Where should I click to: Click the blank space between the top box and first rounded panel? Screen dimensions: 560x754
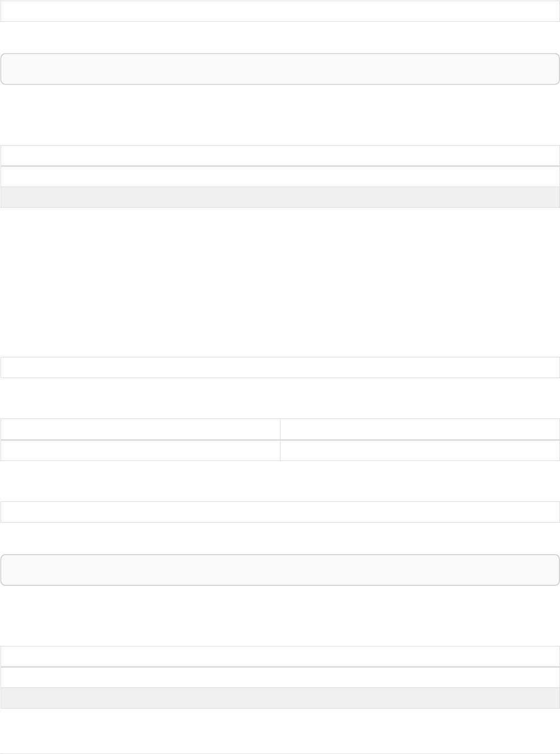(280, 38)
